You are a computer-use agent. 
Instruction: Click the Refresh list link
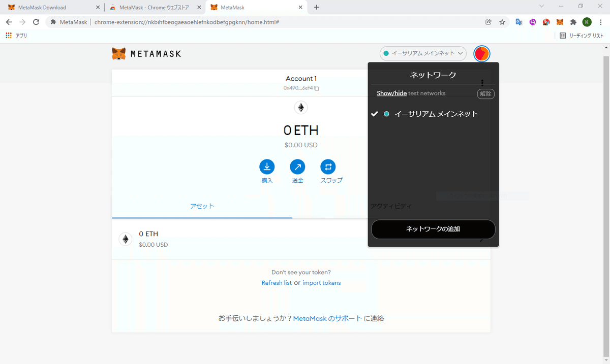coord(277,283)
